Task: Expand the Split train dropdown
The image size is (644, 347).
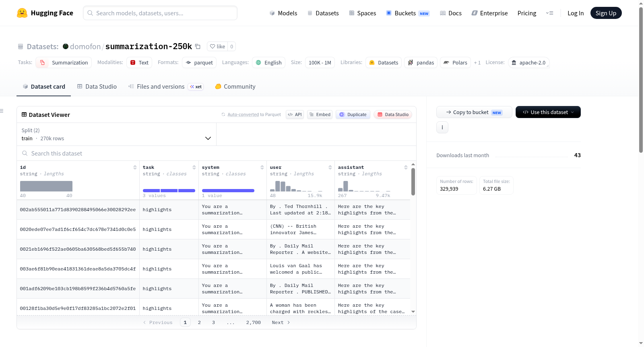Action: tap(117, 134)
